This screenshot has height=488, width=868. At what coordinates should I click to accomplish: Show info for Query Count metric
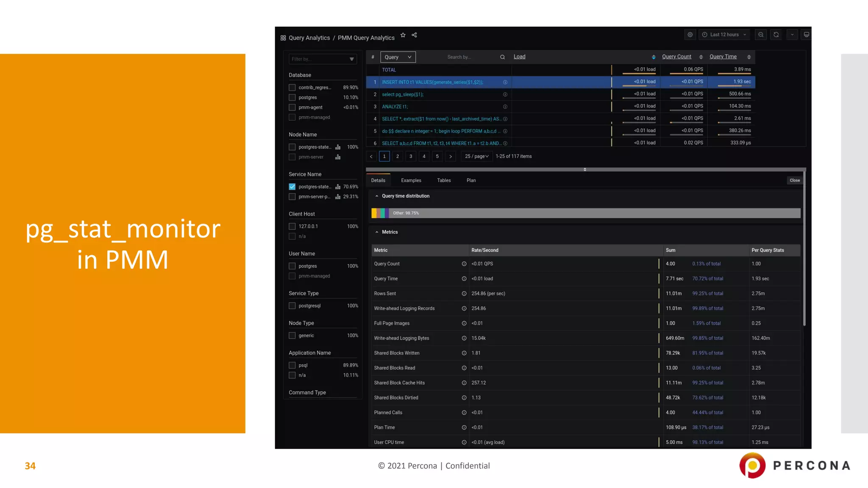(464, 264)
